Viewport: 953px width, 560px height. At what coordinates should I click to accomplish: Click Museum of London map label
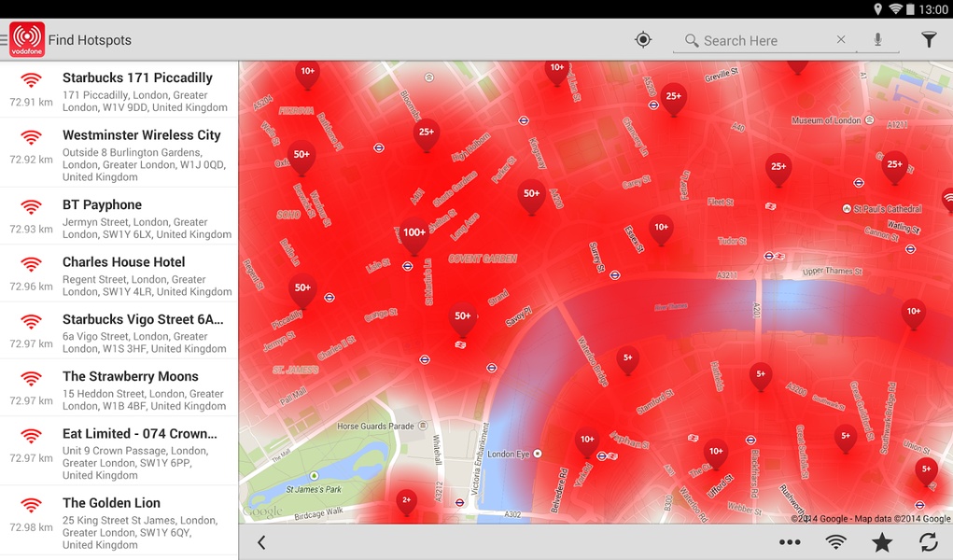pos(825,120)
